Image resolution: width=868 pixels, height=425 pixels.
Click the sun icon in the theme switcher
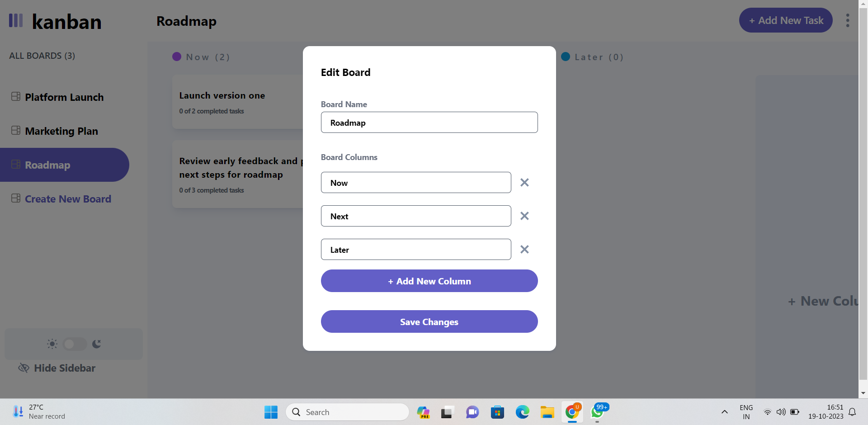tap(52, 344)
